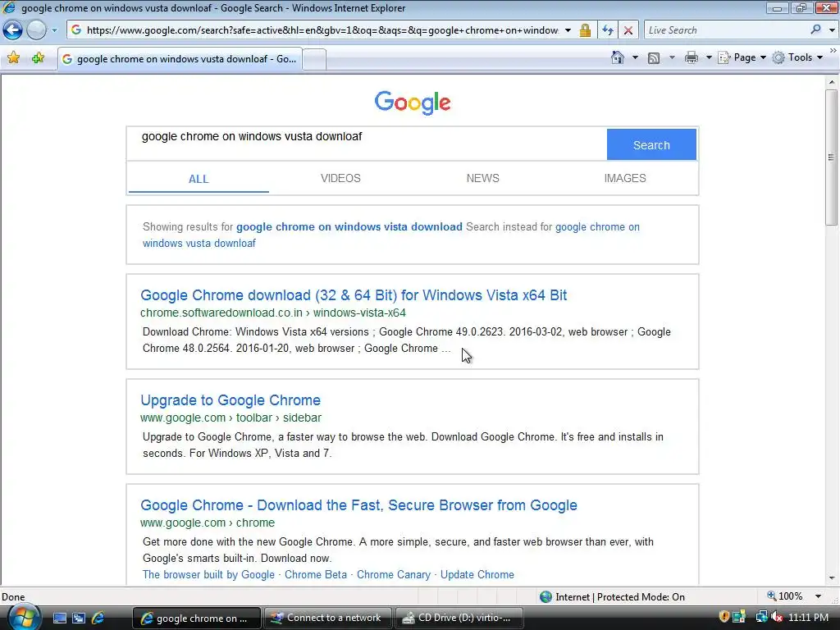This screenshot has width=840, height=630.
Task: Click the Windows Update tray icon
Action: tap(739, 617)
